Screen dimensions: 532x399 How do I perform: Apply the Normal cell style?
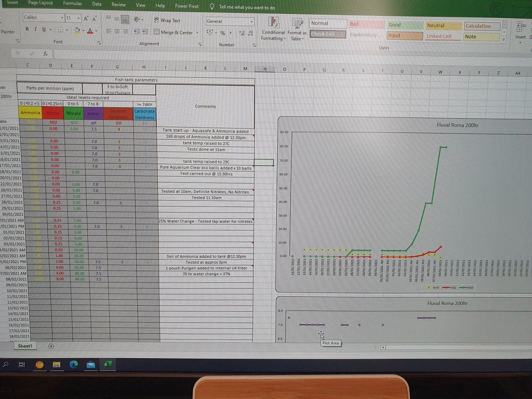328,24
